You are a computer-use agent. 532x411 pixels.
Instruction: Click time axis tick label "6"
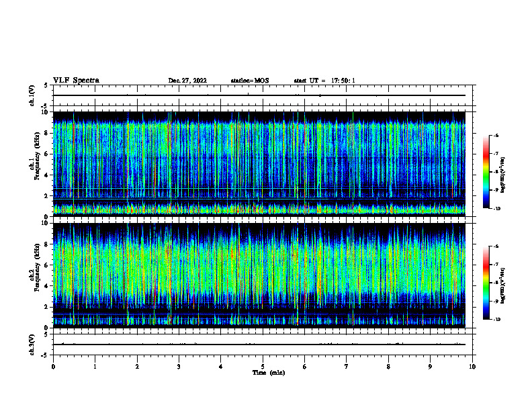point(304,367)
